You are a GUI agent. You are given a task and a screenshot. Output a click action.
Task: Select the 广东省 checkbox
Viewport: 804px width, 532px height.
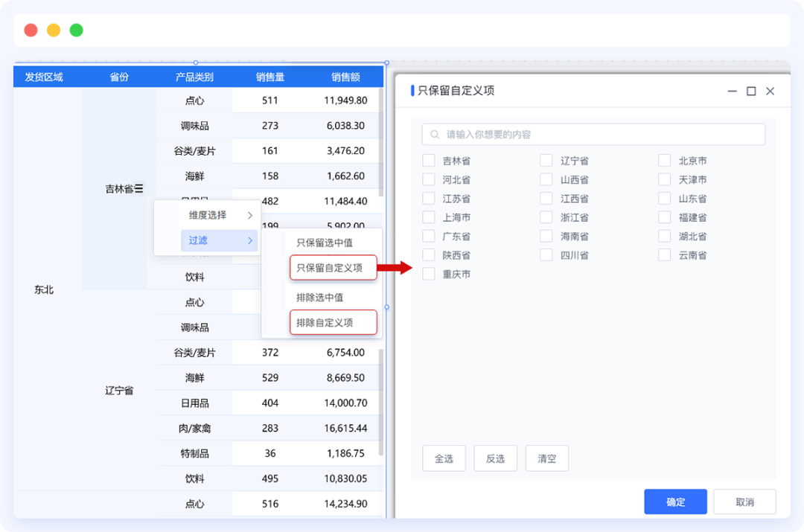[429, 237]
